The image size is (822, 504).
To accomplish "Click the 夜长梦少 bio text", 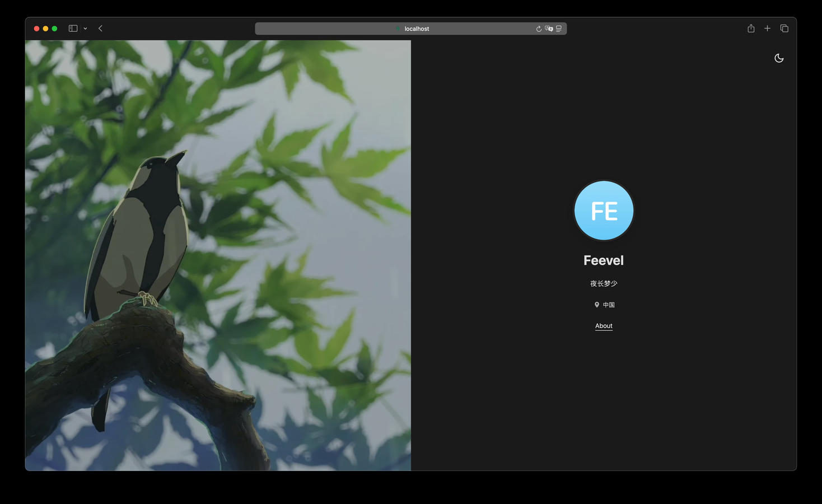I will (x=604, y=284).
